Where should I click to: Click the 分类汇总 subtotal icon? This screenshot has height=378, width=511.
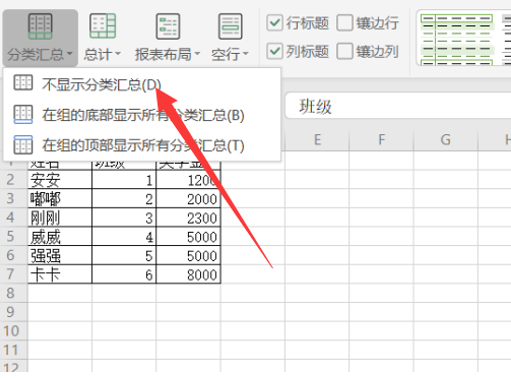coord(40,26)
